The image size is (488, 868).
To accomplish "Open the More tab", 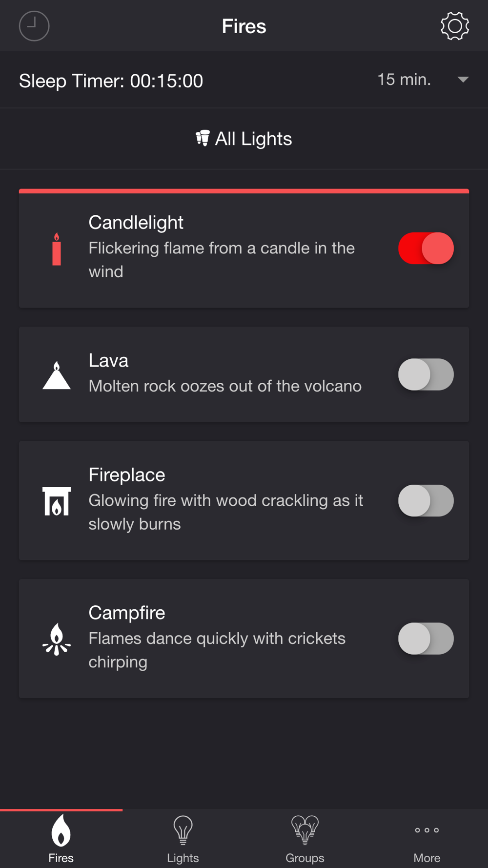I will (427, 839).
